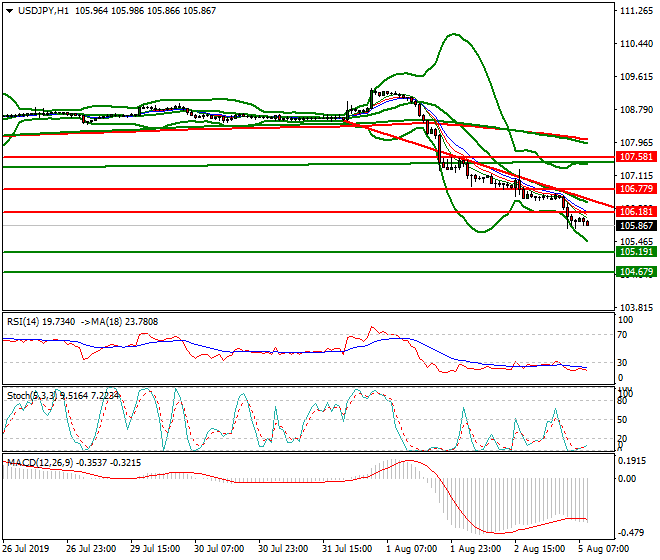Viewport: 660px width, 560px height.
Task: Select the red 106.779 price level tag
Action: (636, 189)
